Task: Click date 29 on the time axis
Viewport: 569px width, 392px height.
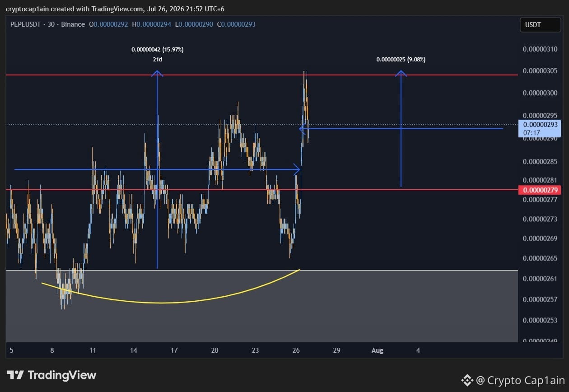Action: (336, 350)
